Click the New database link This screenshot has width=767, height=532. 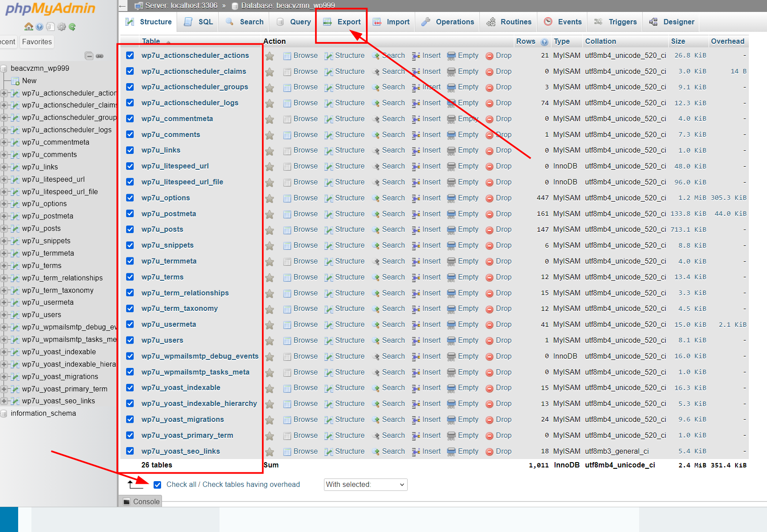point(29,80)
